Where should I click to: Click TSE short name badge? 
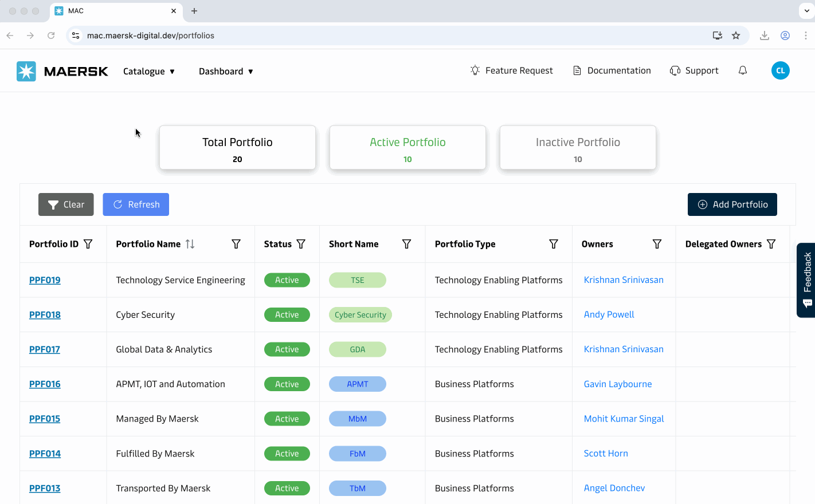[358, 280]
